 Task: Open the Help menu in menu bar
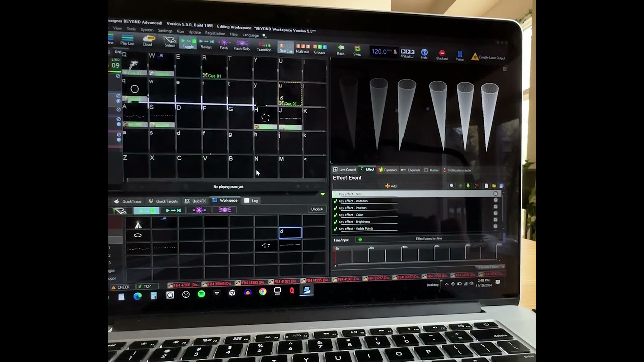234,34
